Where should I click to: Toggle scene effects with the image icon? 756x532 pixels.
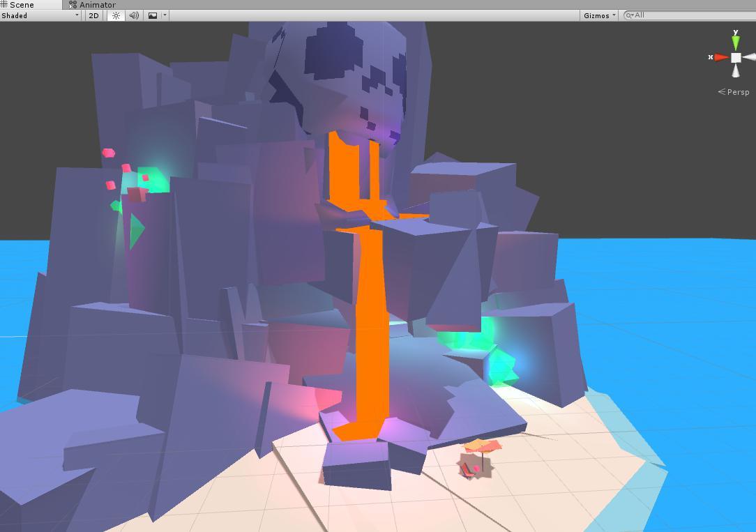pyautogui.click(x=153, y=15)
